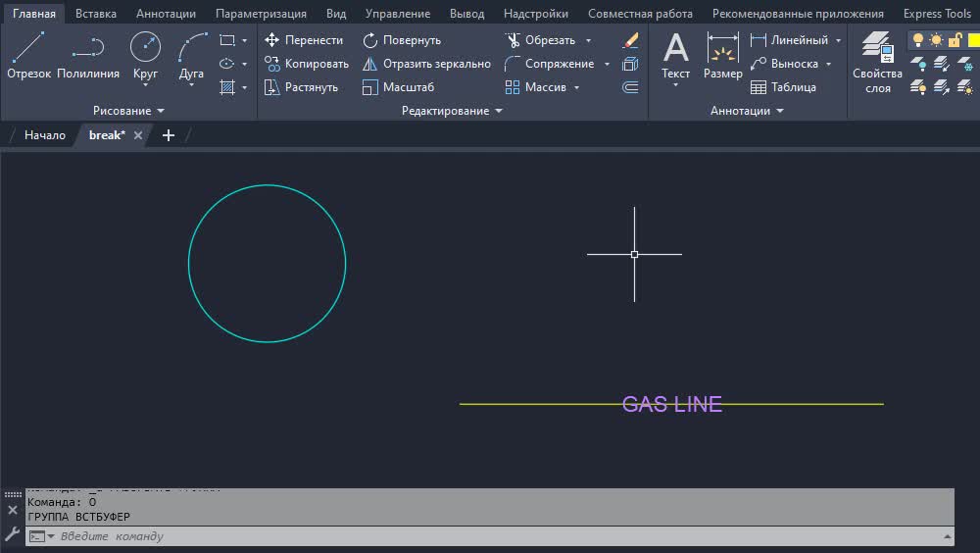Open the Вставка ribbon tab
Viewport: 980px width, 553px height.
tap(96, 13)
